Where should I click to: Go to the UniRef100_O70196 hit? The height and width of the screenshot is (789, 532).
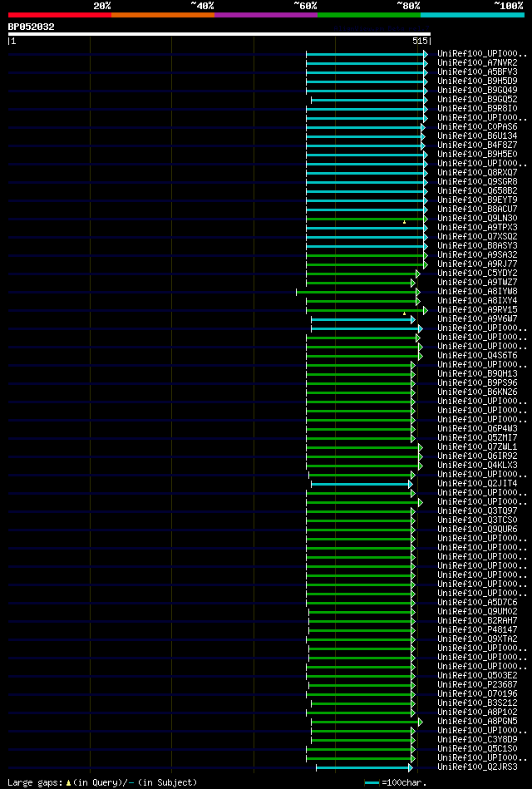pyautogui.click(x=477, y=694)
